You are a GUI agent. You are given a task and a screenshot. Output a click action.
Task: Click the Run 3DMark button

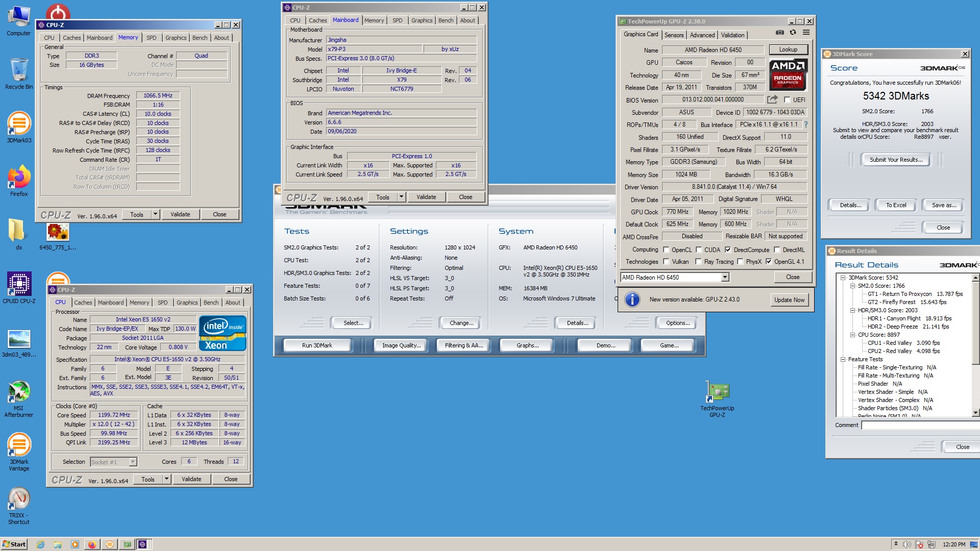317,345
